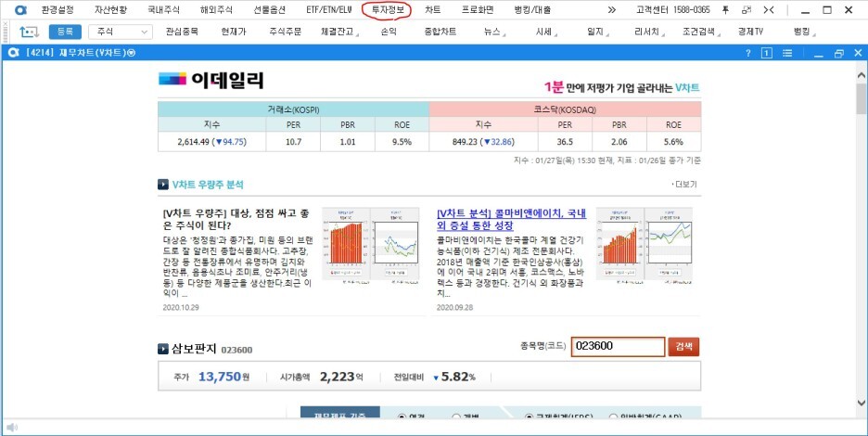Click the 이데일리 logo
868x436 pixels.
[211, 81]
